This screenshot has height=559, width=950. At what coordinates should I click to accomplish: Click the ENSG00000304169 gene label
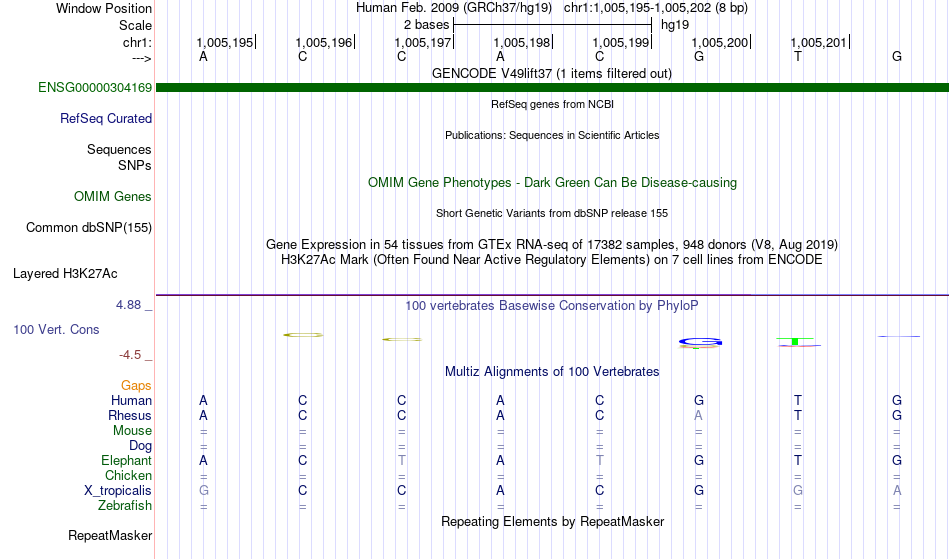point(95,88)
